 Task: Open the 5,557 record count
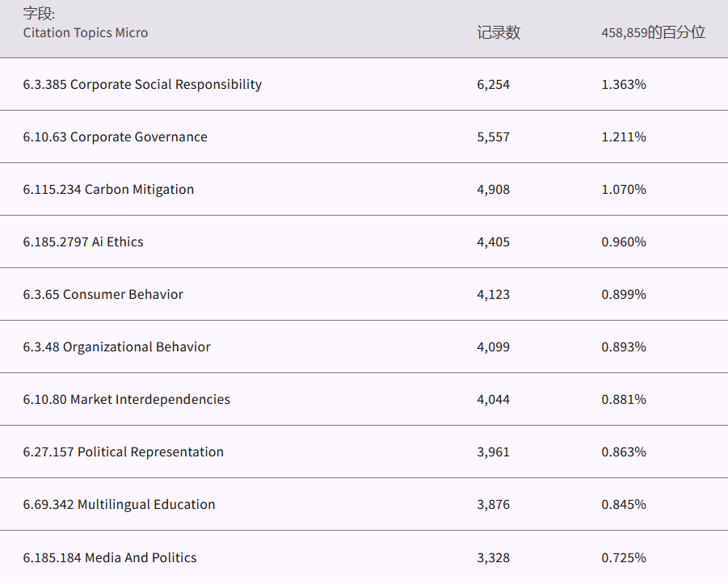493,137
